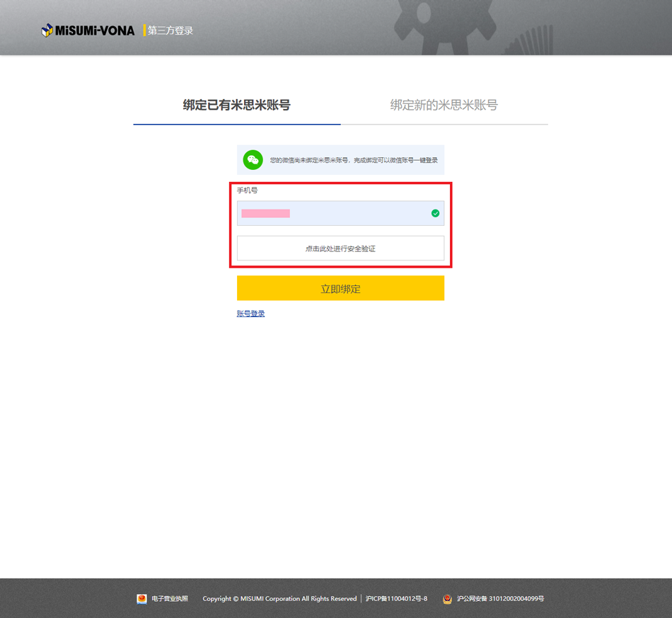Start security check via 点击此处进行安全验证

(340, 248)
